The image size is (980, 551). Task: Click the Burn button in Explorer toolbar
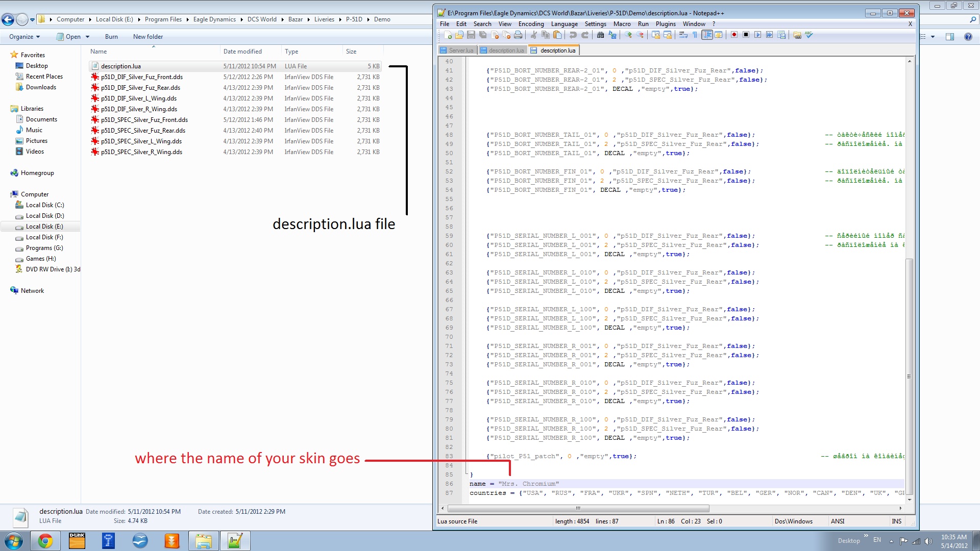pos(111,37)
